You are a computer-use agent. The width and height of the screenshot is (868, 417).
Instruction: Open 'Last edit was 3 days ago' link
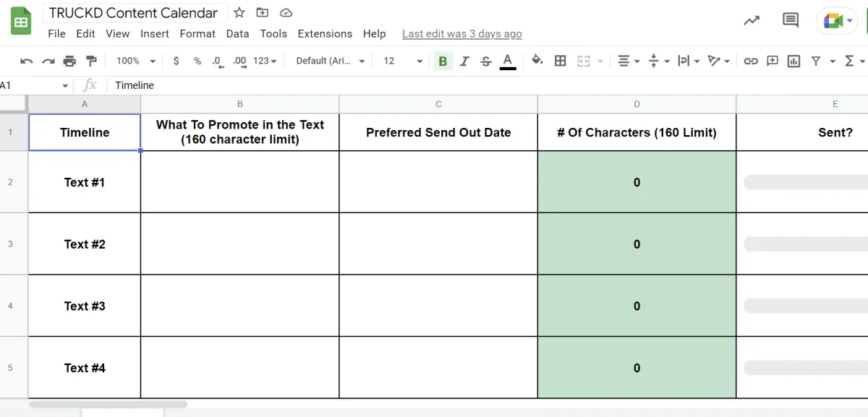tap(461, 34)
